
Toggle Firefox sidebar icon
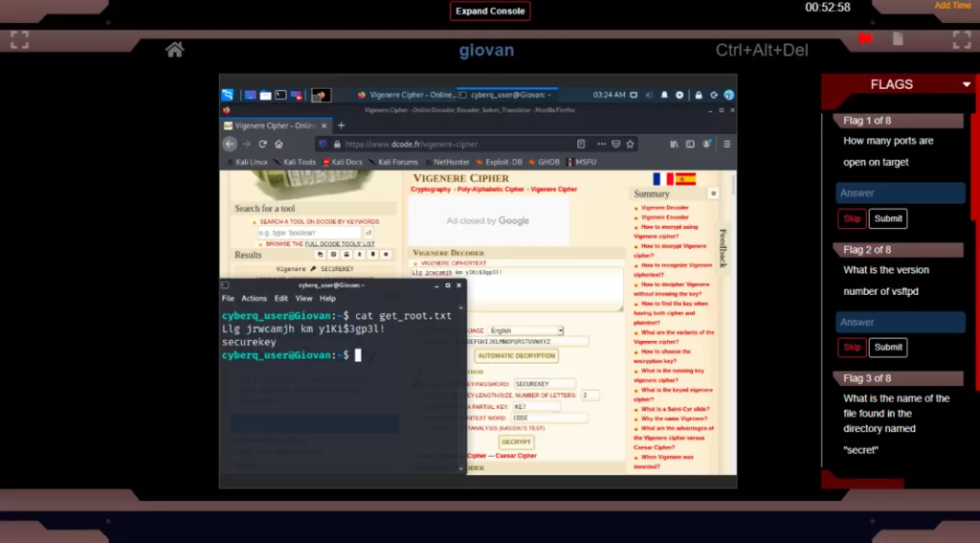[690, 144]
